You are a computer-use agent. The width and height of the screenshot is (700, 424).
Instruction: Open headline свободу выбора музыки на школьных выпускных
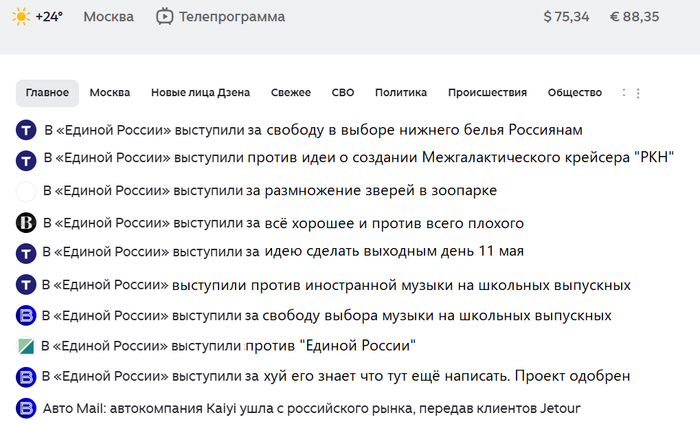327,316
